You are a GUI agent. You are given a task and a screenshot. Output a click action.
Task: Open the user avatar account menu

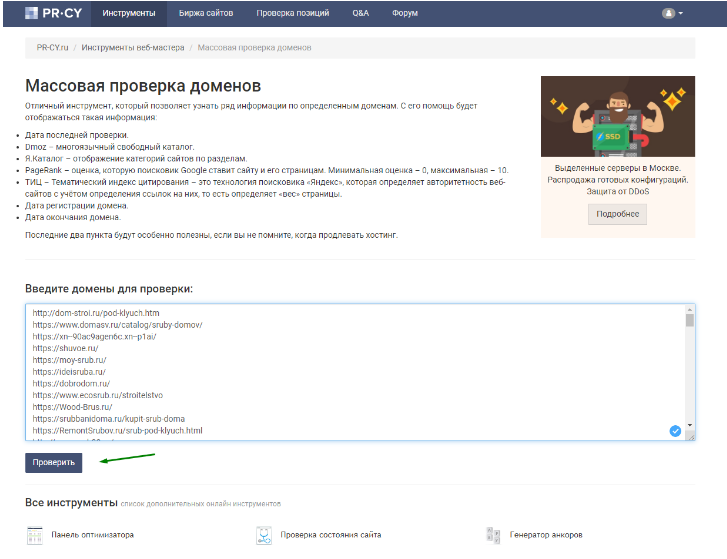pyautogui.click(x=672, y=13)
